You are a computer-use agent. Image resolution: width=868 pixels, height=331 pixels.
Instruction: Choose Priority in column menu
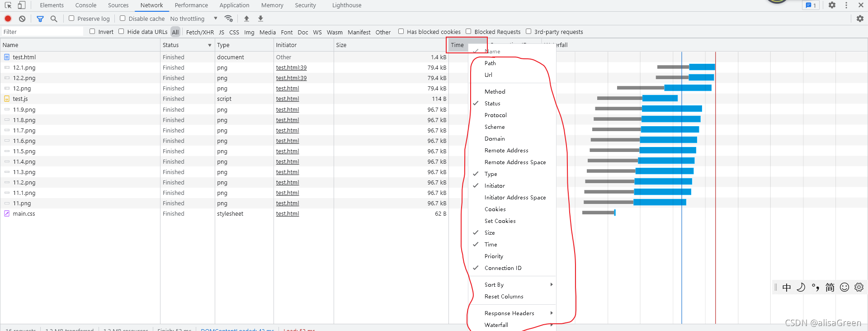[x=512, y=256]
